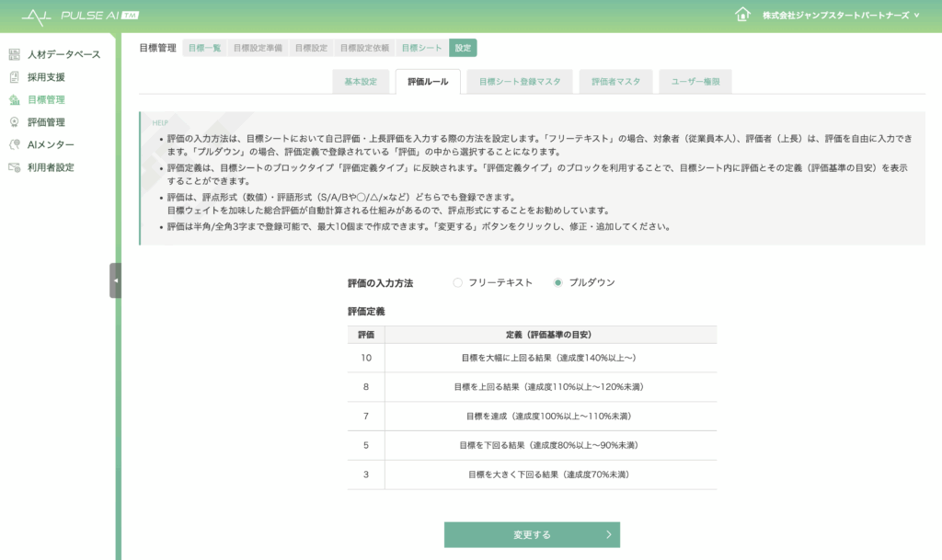Image resolution: width=942 pixels, height=560 pixels.
Task: Collapse the sidebar with the arrow handle
Action: (115, 280)
